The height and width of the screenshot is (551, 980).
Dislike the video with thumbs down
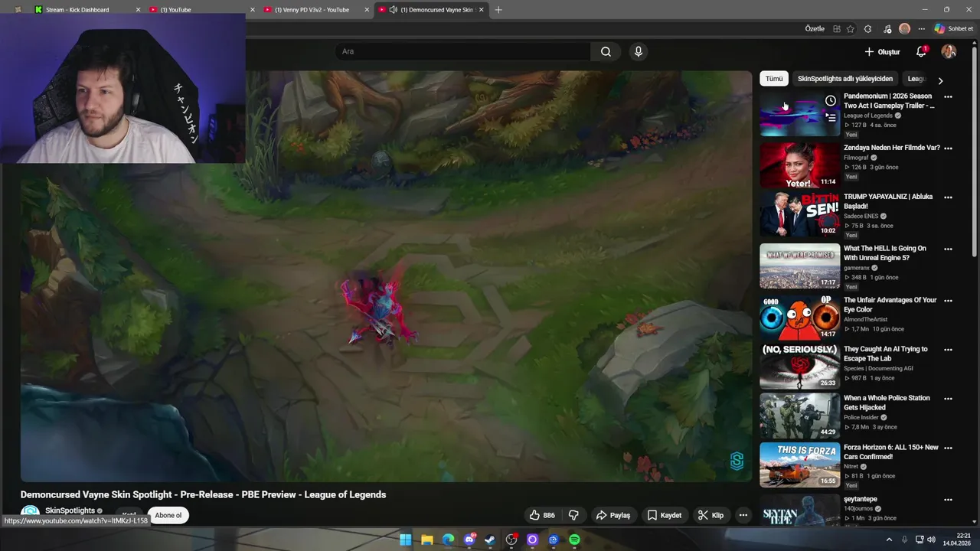click(573, 515)
